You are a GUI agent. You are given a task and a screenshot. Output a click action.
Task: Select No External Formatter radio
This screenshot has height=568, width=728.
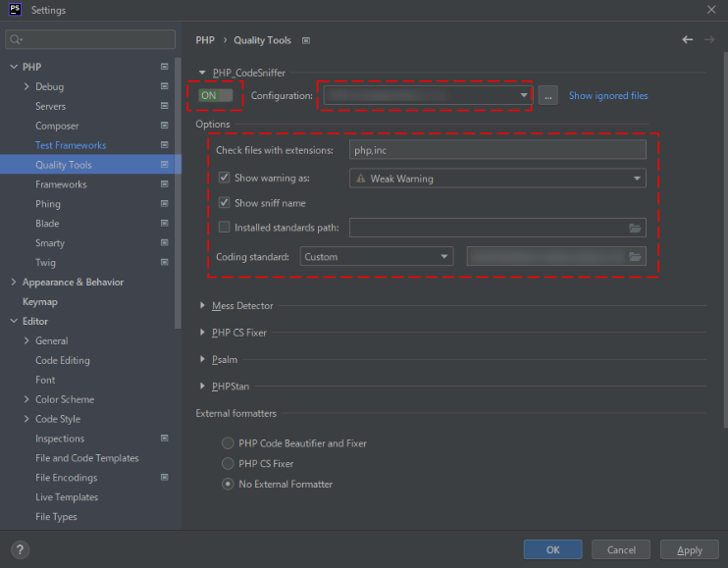(x=228, y=484)
